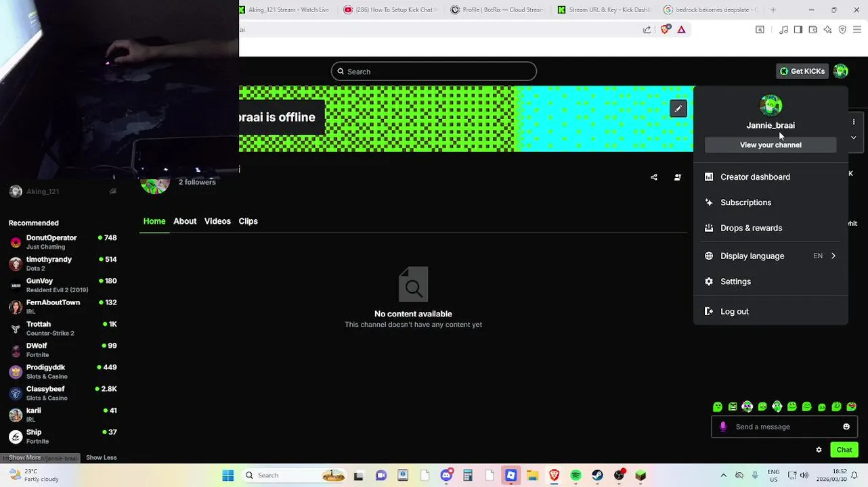The width and height of the screenshot is (868, 487).
Task: Open the browser hamburger menu
Action: pyautogui.click(x=857, y=30)
